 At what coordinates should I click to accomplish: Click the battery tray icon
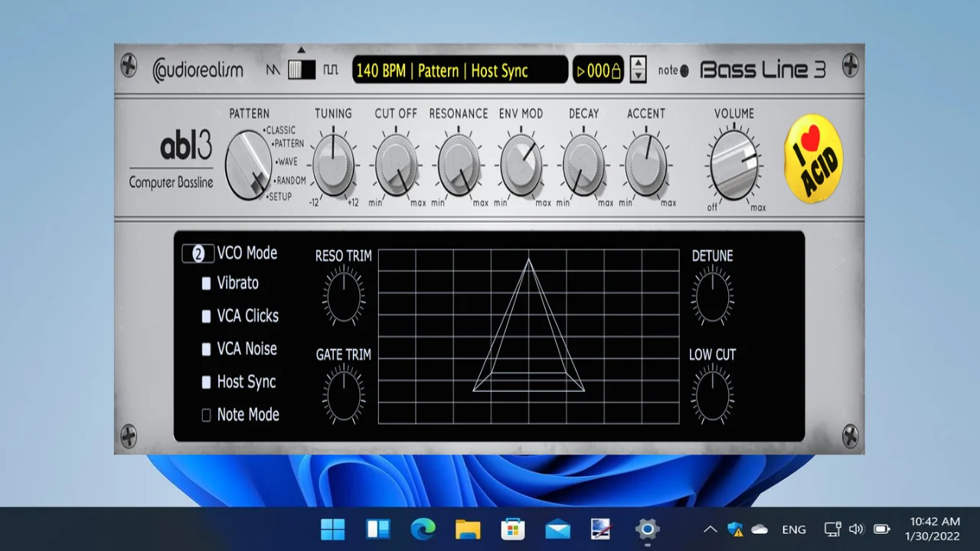coord(881,529)
